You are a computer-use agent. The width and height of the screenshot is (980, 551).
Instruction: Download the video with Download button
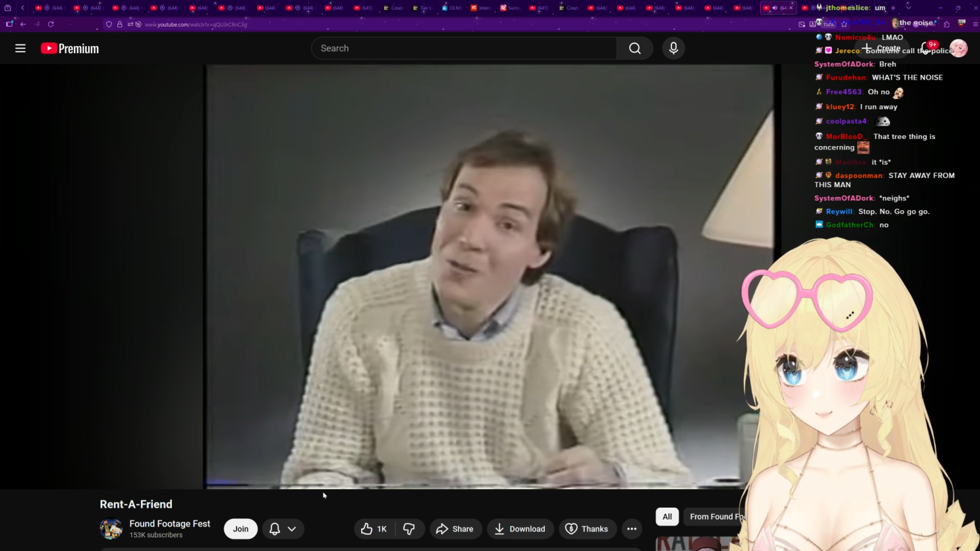tap(520, 529)
